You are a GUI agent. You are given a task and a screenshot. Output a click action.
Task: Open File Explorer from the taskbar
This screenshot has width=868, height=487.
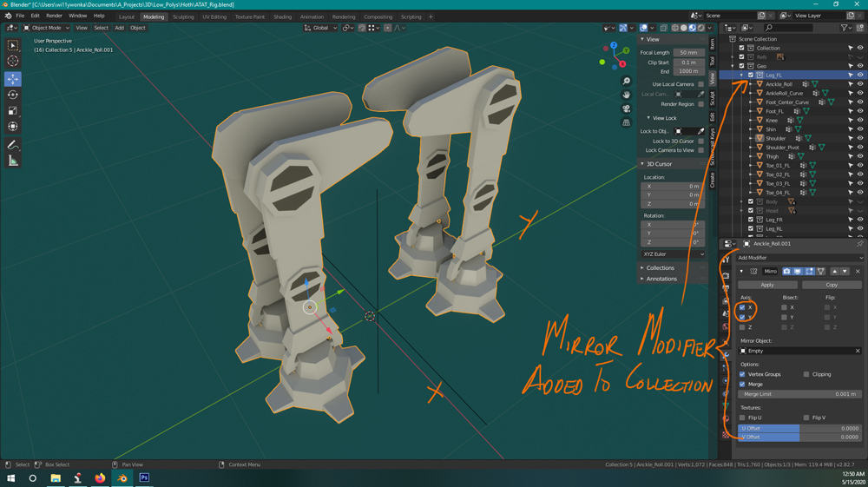pyautogui.click(x=56, y=477)
